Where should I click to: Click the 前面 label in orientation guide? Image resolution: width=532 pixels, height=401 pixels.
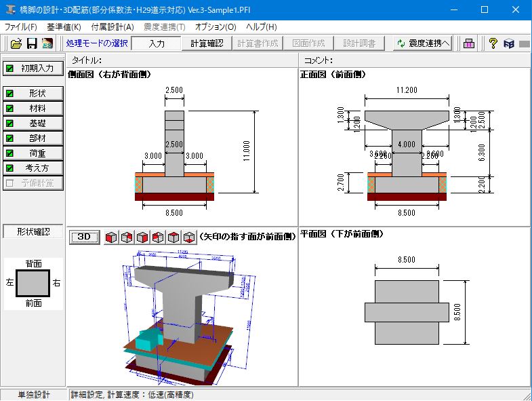[x=33, y=303]
